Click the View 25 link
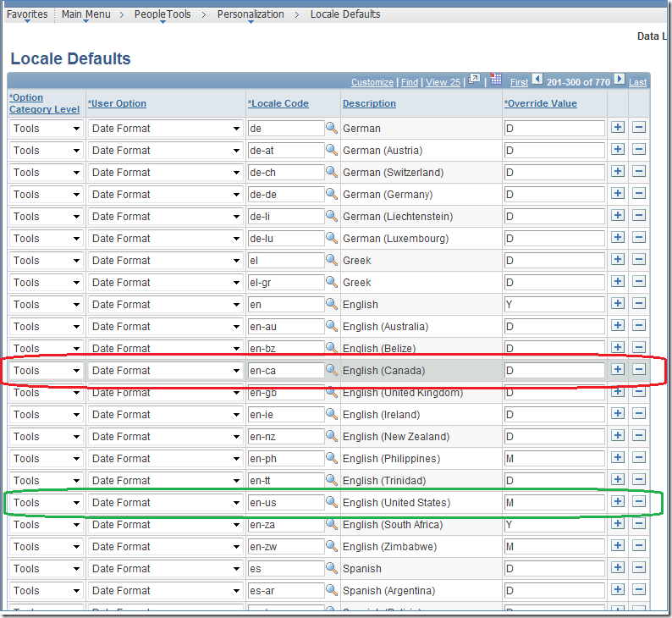The image size is (672, 618). click(443, 82)
